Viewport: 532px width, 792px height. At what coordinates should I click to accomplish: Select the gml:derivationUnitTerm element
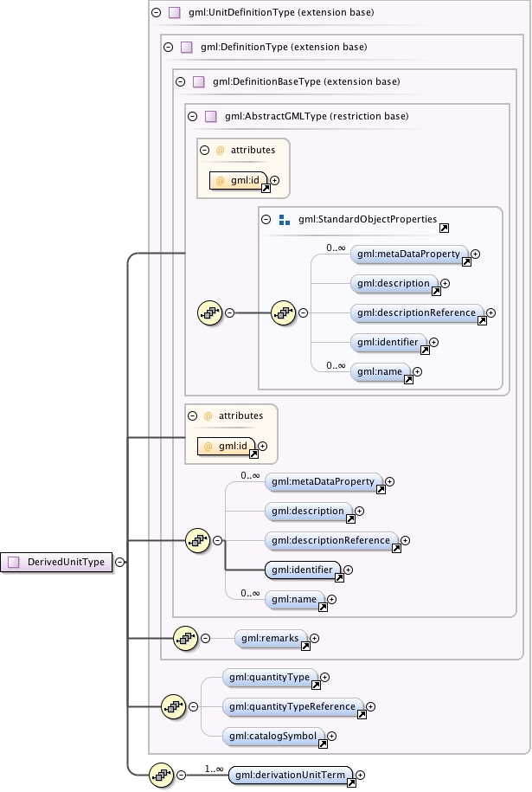[x=291, y=775]
